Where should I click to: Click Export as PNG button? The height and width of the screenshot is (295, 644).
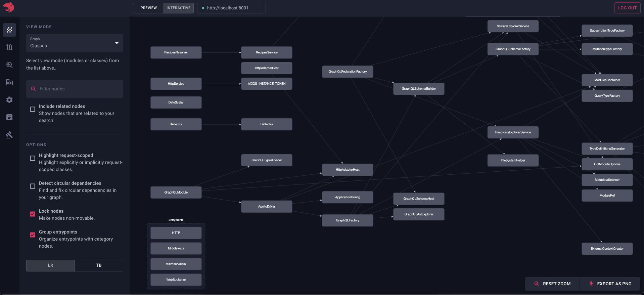tap(610, 284)
